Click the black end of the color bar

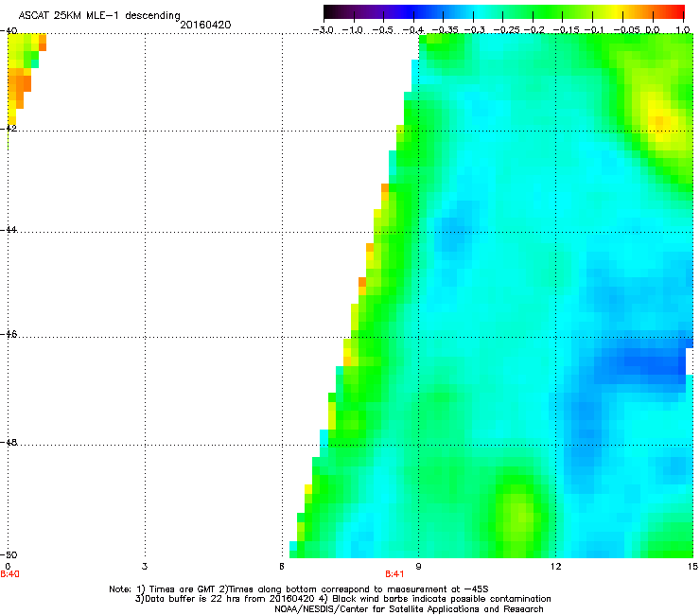point(328,11)
